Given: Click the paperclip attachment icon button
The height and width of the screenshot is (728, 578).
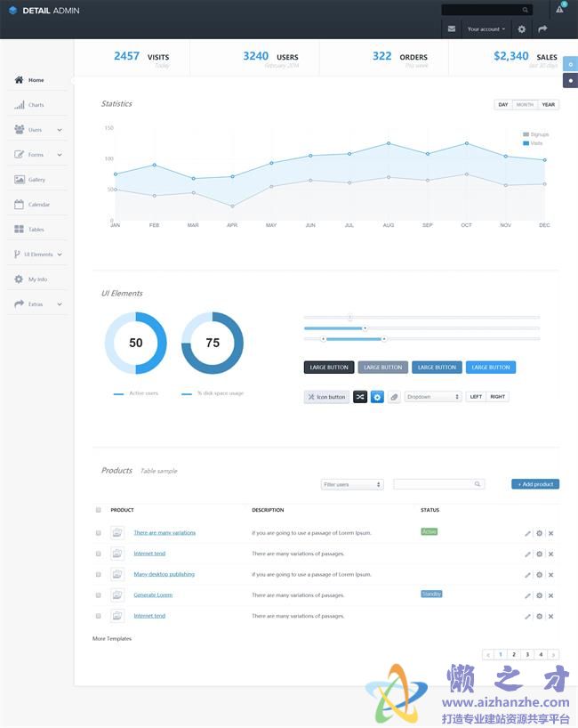Looking at the screenshot, I should (394, 397).
